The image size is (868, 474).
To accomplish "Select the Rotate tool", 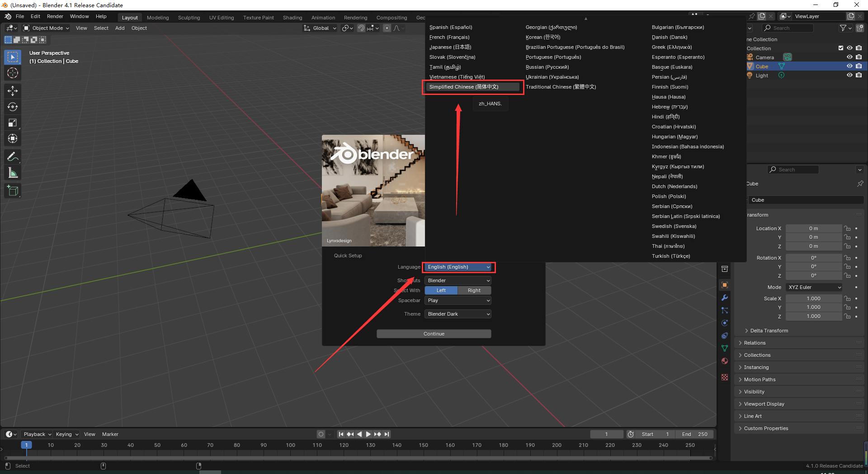I will (13, 107).
